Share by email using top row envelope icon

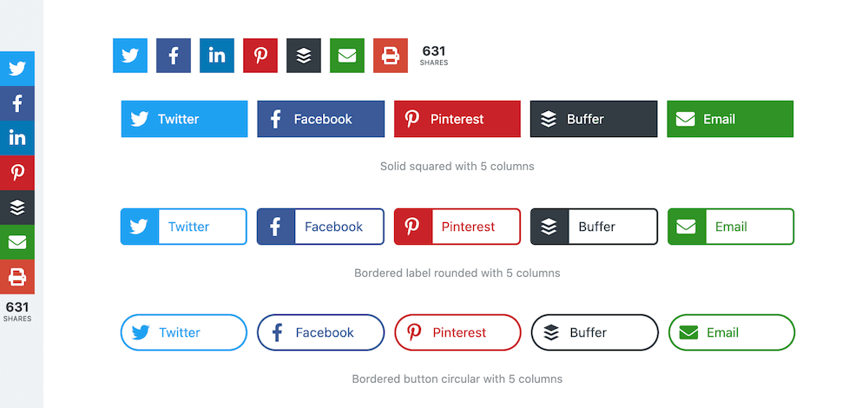pos(347,56)
